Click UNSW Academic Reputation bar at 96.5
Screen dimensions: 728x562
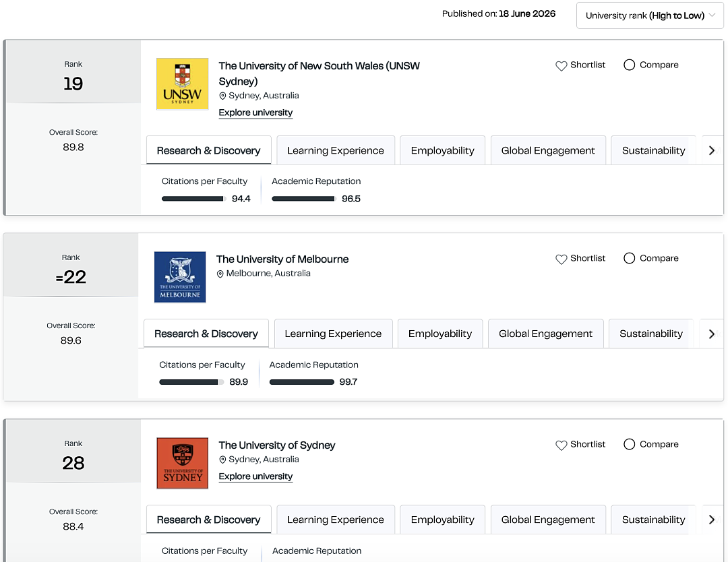pyautogui.click(x=303, y=199)
